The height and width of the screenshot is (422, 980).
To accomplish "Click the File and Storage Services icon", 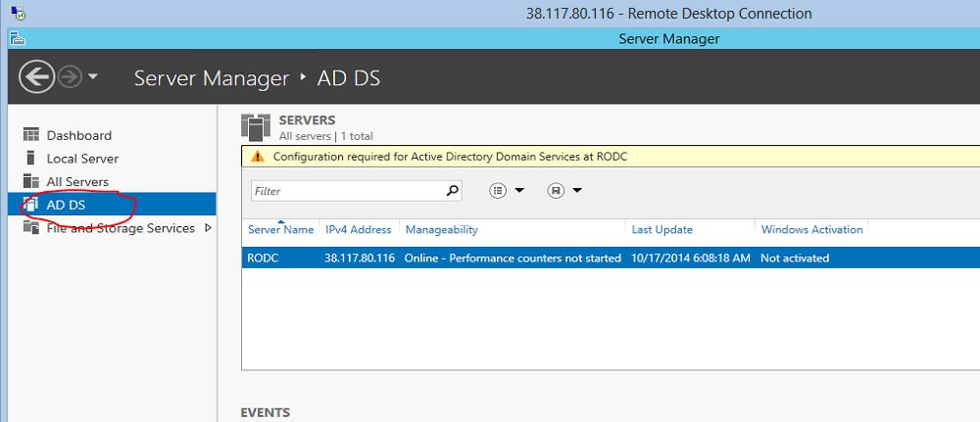I will (x=31, y=228).
